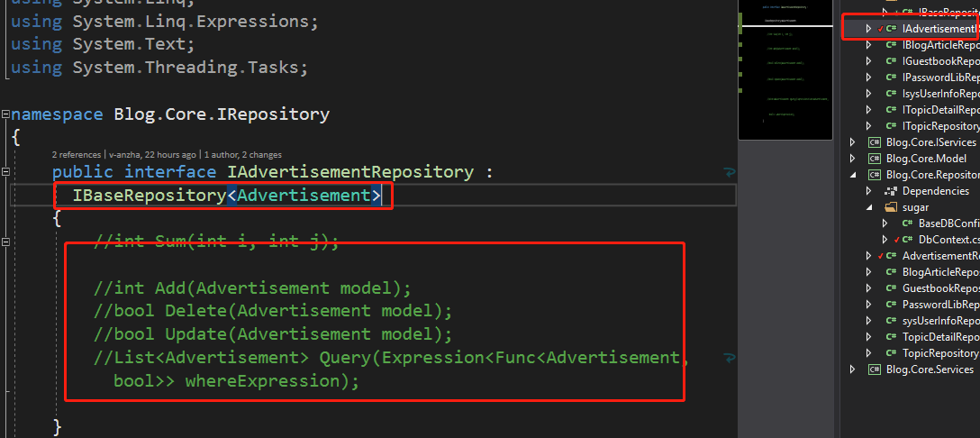
Task: Collapse the commented Sum code region
Action: 5,242
